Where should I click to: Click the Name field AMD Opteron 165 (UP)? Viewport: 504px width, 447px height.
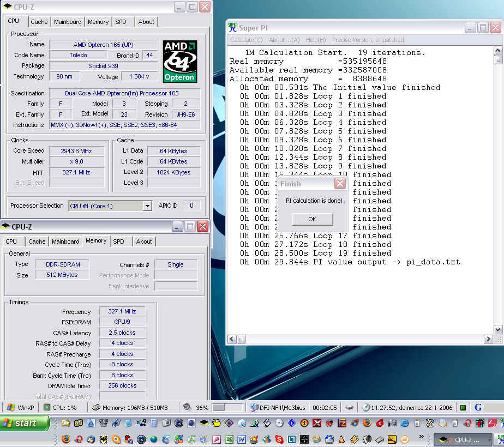click(x=104, y=45)
